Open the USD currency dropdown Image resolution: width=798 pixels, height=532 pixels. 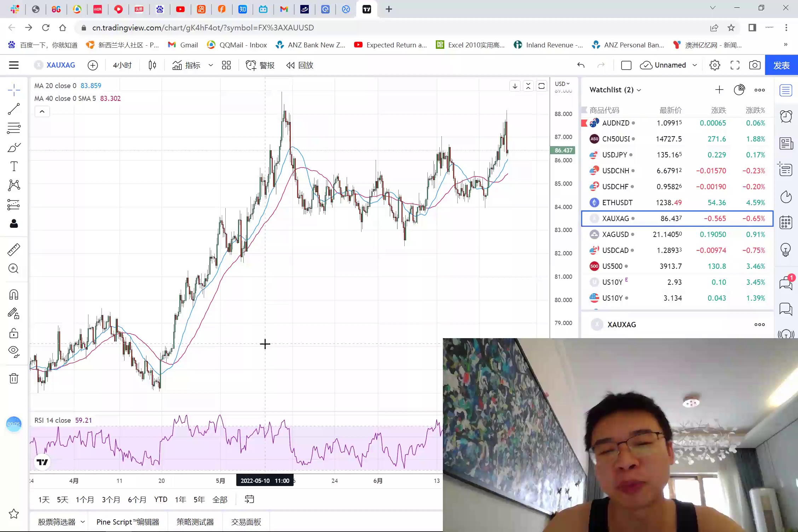[562, 84]
